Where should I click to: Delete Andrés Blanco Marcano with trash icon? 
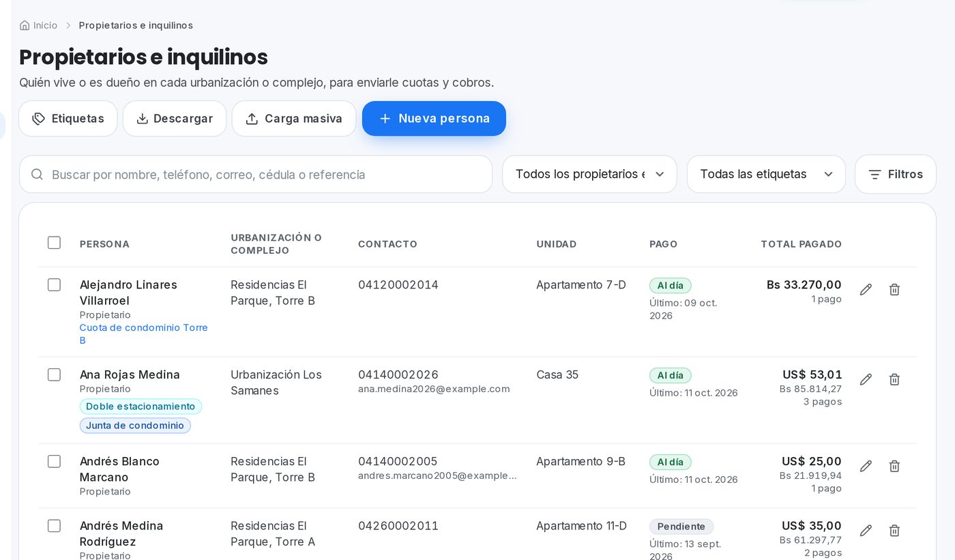tap(894, 467)
